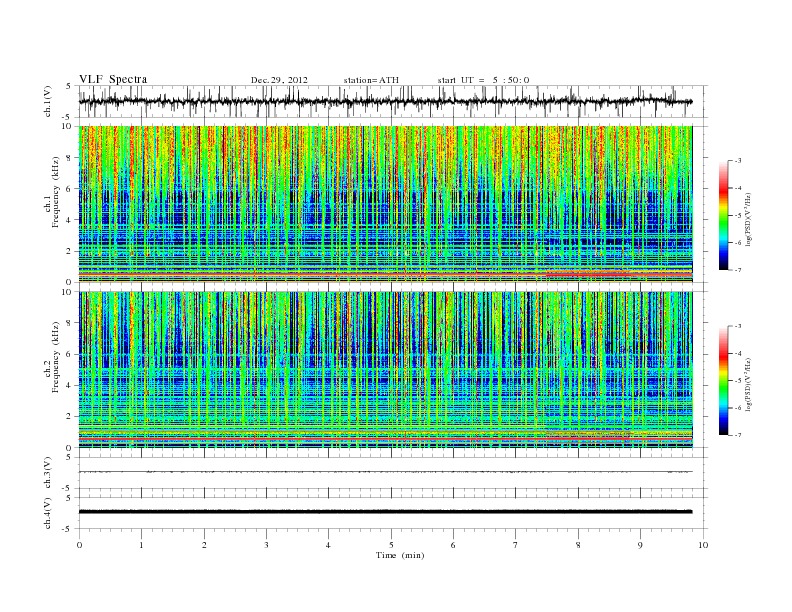Click the ch.1 voltage waveform trace

pyautogui.click(x=385, y=101)
